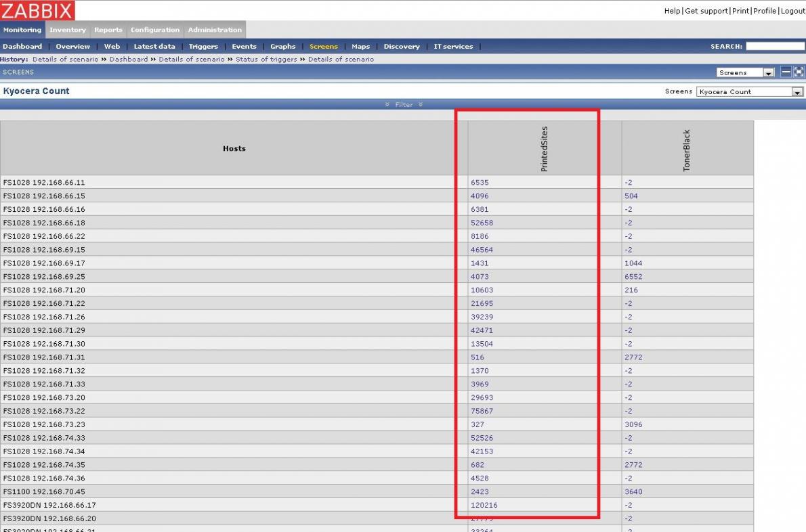
Task: Switch to the Inventory tab
Action: coord(68,30)
